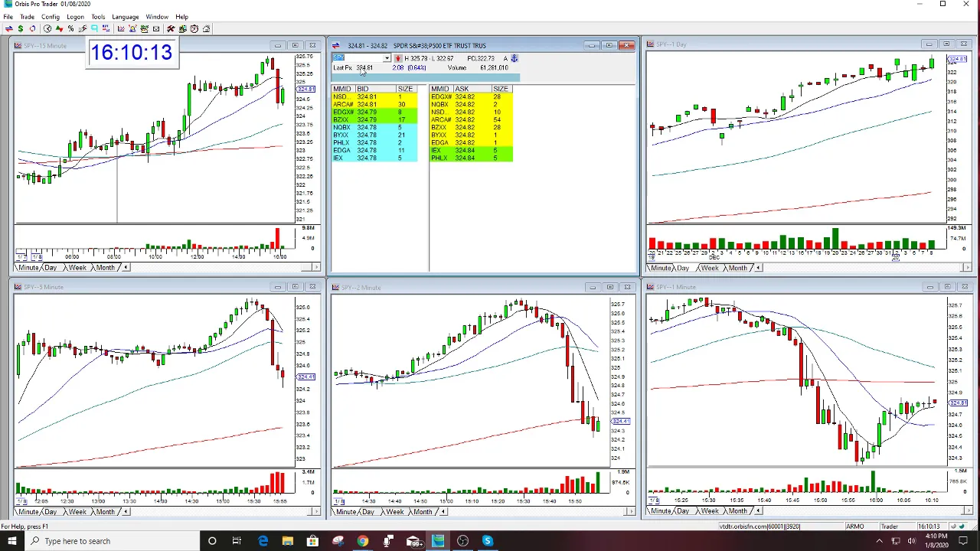Click the BID column header
The width and height of the screenshot is (980, 551).
coord(375,89)
